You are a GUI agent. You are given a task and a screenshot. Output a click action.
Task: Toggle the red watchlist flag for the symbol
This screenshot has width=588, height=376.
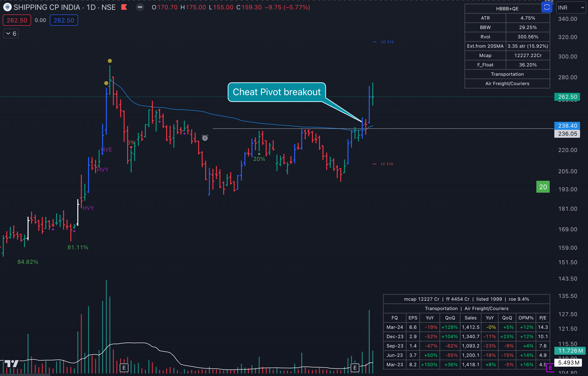[x=124, y=7]
